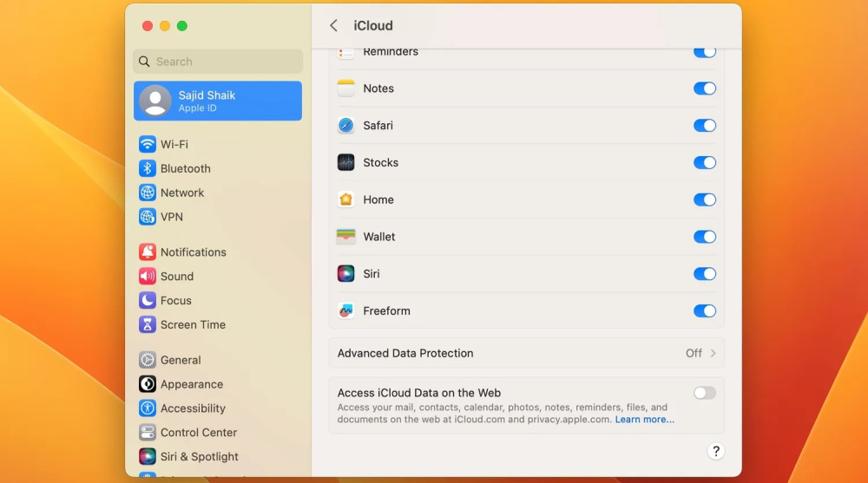Click the Sound label in sidebar
Viewport: 868px width, 483px height.
coord(177,276)
